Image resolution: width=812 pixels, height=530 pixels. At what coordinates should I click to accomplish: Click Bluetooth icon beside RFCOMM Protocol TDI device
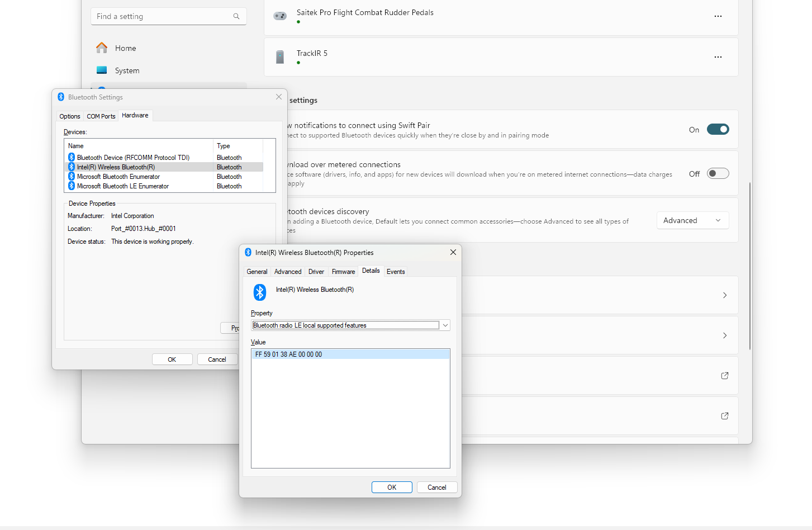72,157
